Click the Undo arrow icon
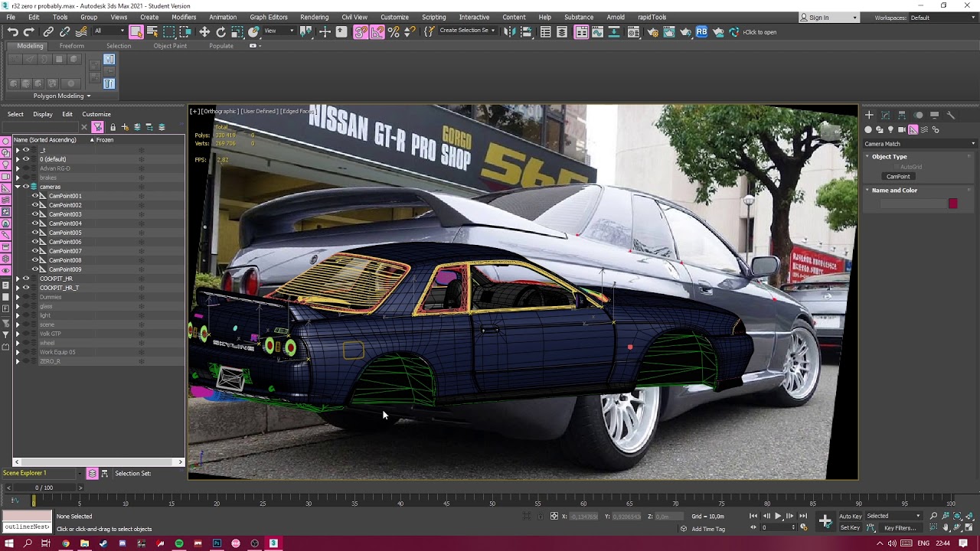Screen dimensions: 980x551 coord(13,31)
